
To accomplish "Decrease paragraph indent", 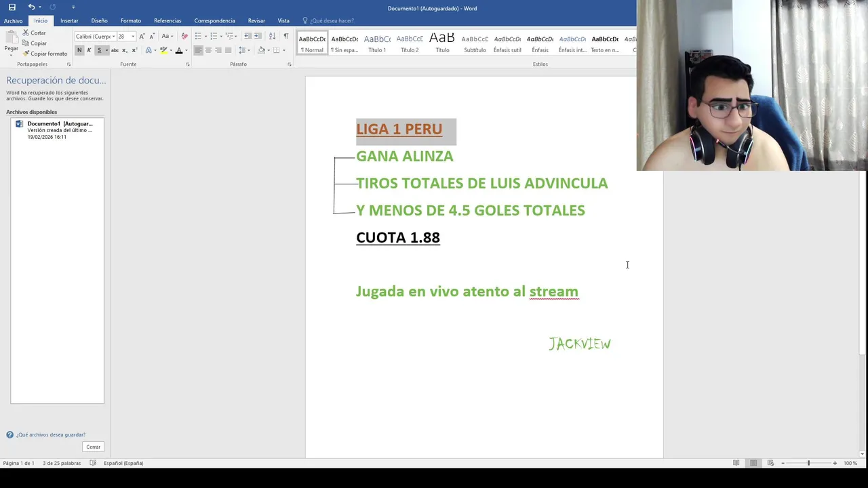I will tap(248, 36).
